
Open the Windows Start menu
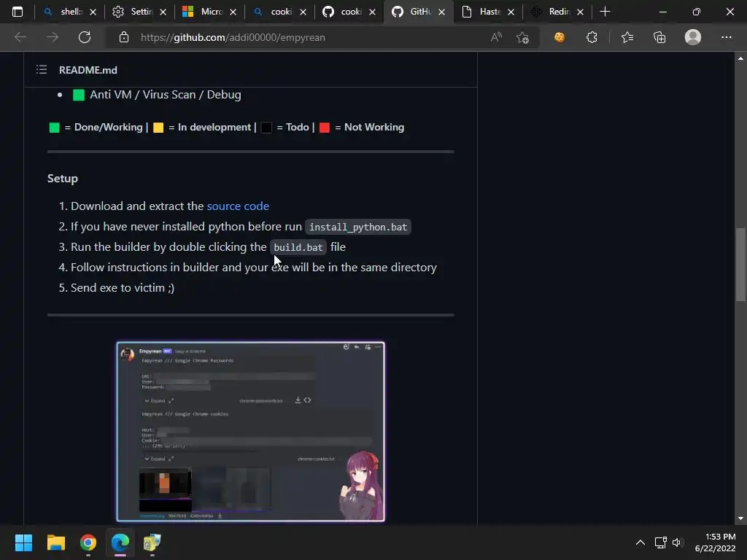tap(23, 542)
